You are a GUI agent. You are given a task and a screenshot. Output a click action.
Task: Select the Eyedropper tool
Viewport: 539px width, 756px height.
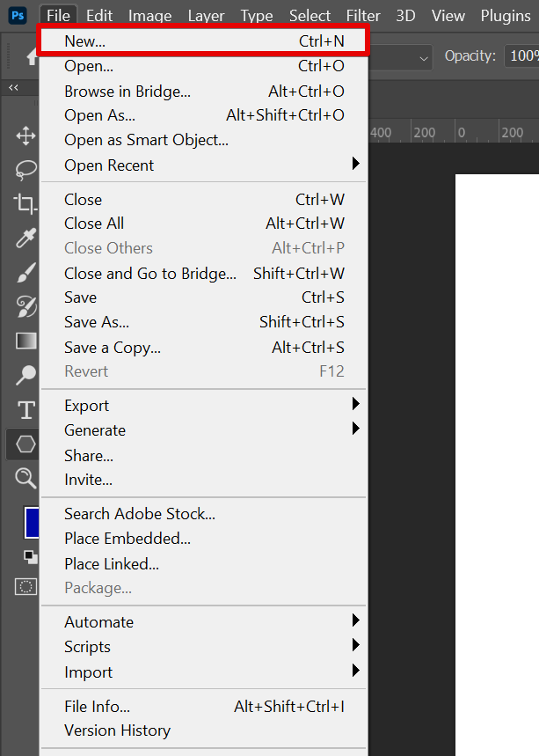(25, 239)
